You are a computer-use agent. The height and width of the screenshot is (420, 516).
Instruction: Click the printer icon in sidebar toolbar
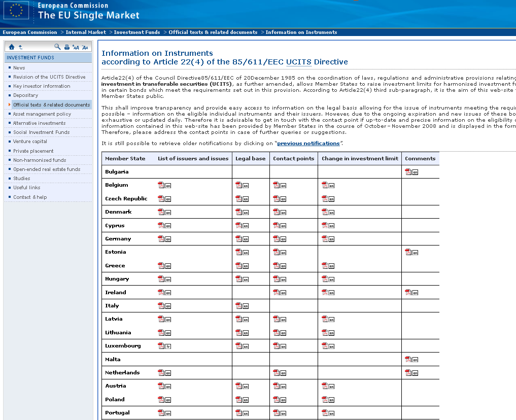tap(67, 47)
